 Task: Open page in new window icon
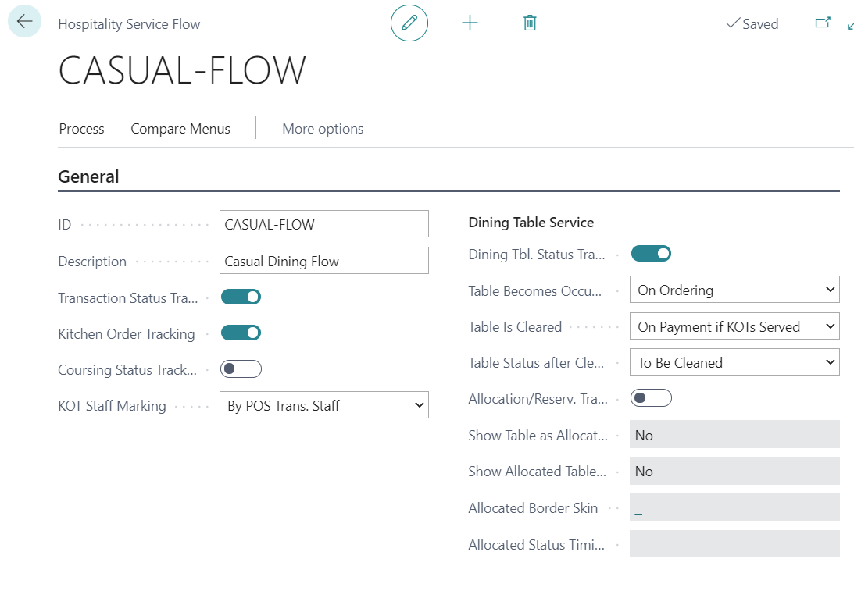coord(822,23)
